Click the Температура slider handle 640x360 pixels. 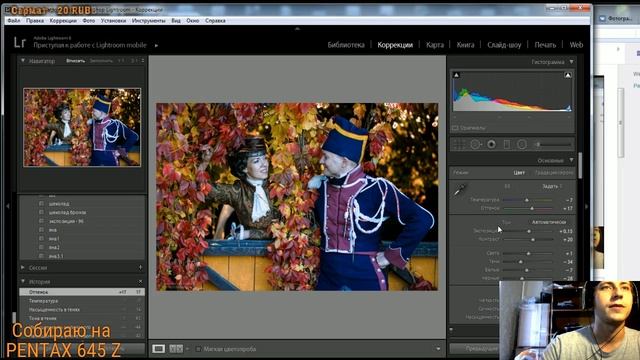527,200
